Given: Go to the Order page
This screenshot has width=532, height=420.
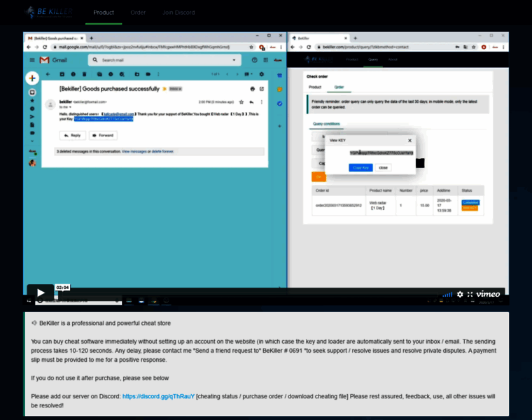Looking at the screenshot, I should point(138,13).
